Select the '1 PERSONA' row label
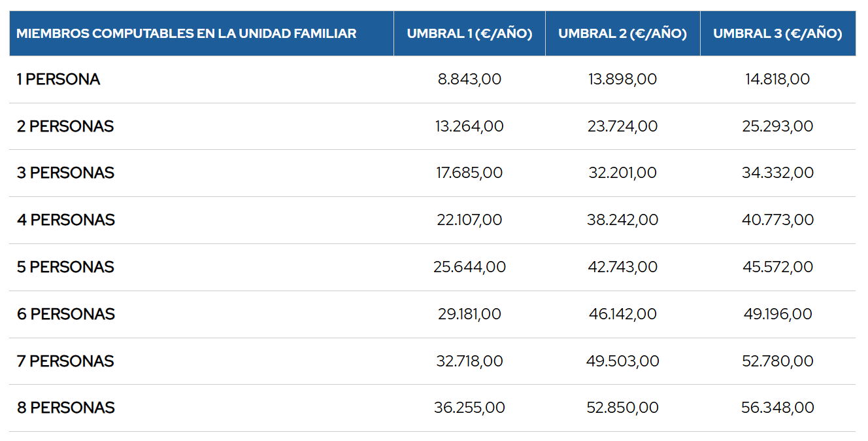868x441 pixels. pos(59,79)
